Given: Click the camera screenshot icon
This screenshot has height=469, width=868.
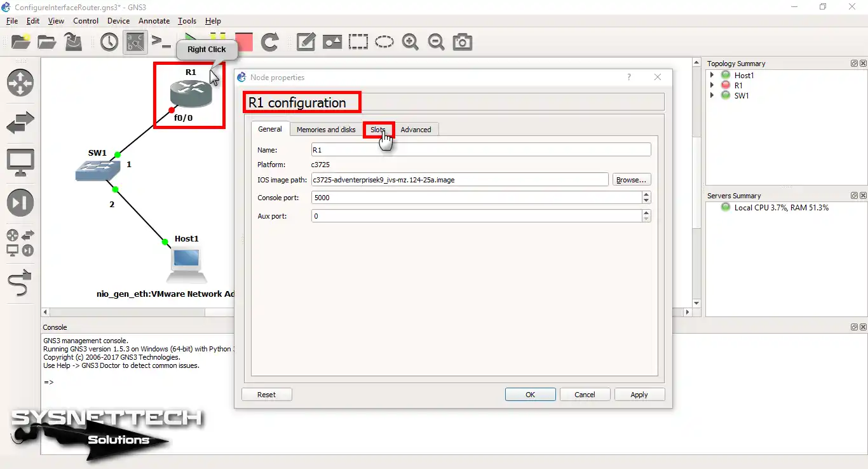Looking at the screenshot, I should coord(463,43).
